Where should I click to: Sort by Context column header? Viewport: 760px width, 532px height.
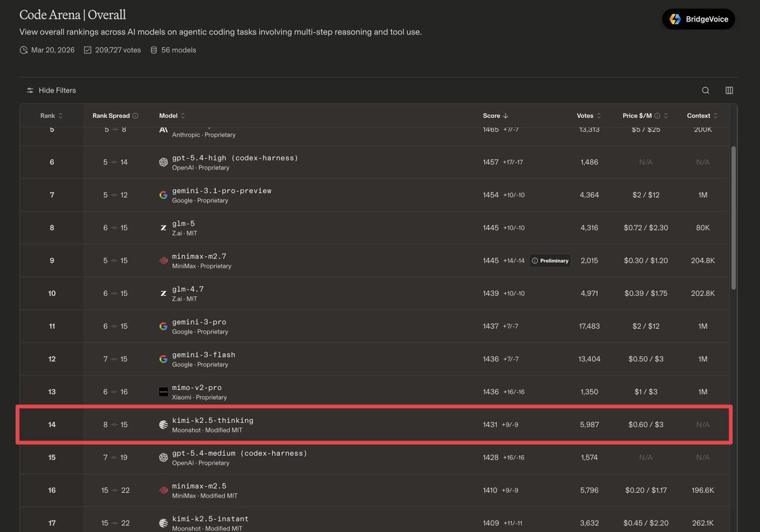click(702, 116)
